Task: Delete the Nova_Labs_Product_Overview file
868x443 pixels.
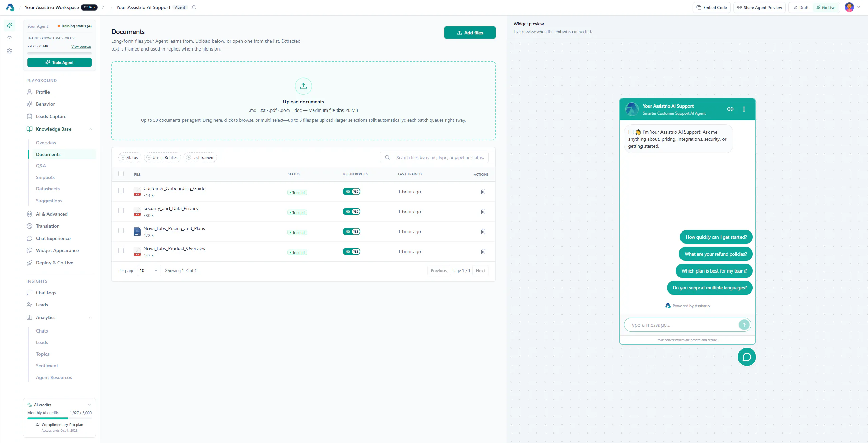Action: point(483,251)
